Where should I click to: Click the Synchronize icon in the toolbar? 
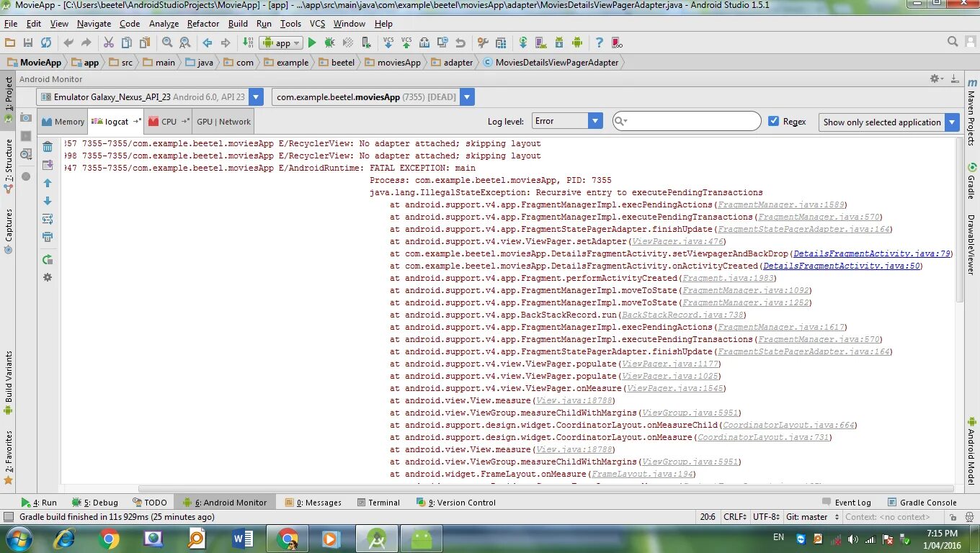coord(46,43)
